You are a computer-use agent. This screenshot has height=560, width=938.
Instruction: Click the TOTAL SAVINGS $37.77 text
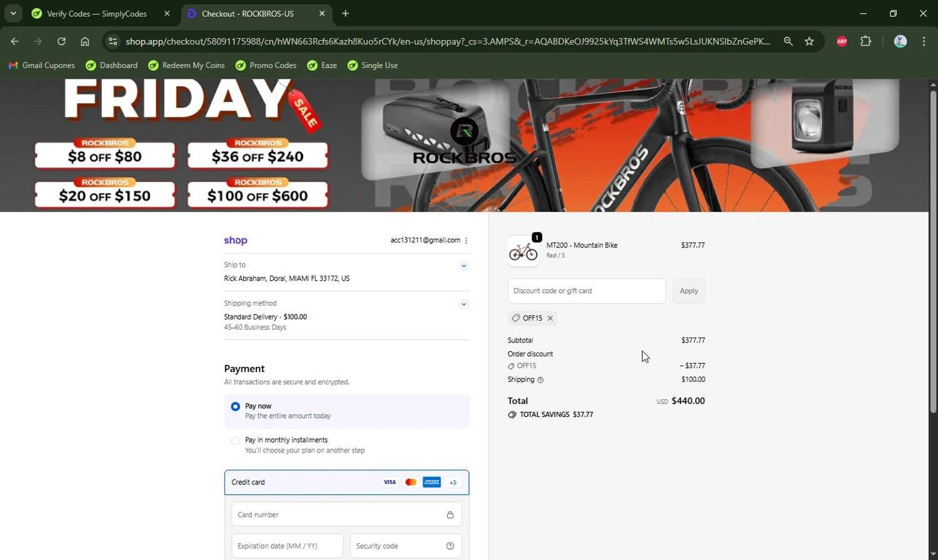pyautogui.click(x=557, y=414)
